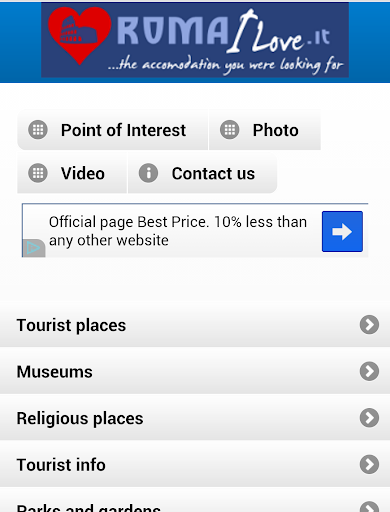
Task: Click the chevron icon on Museums row
Action: 369,371
